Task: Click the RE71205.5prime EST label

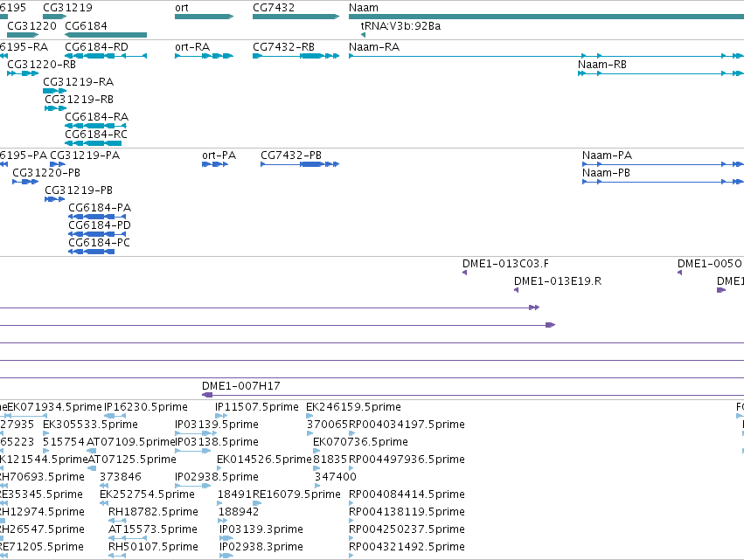Action: (x=42, y=547)
